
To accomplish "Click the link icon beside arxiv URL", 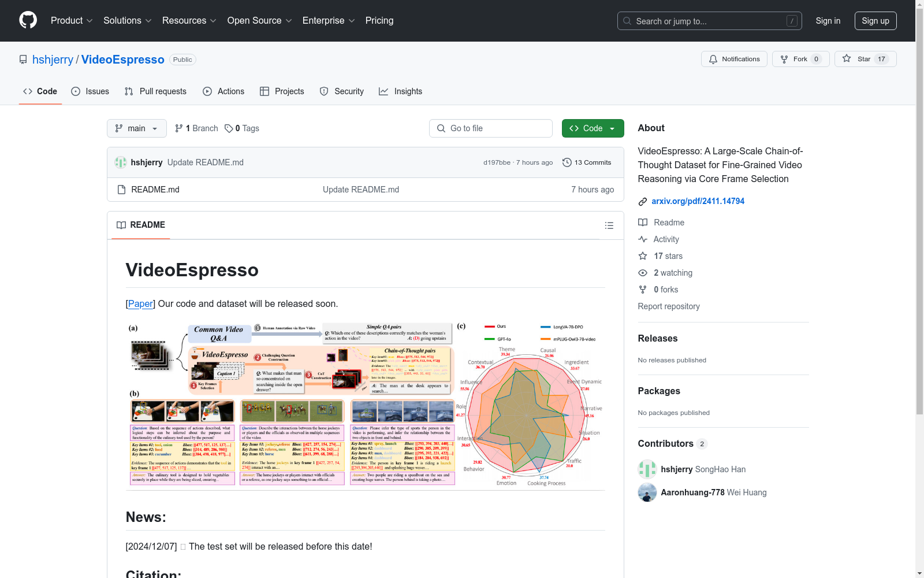I will (643, 202).
